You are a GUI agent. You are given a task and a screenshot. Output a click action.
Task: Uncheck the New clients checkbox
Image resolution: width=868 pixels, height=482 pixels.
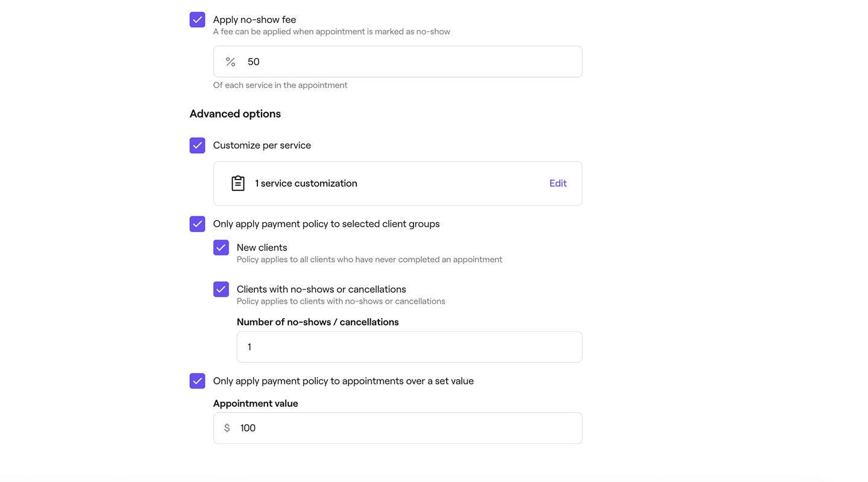click(221, 248)
